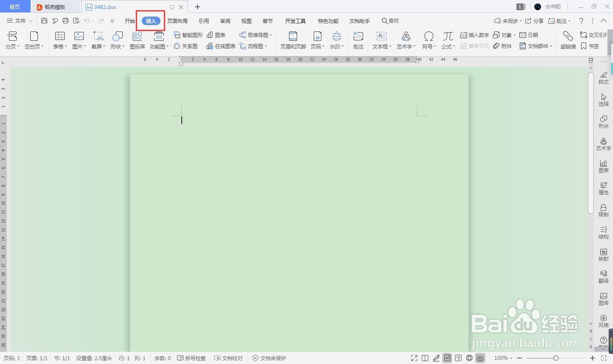Viewport: 613px width, 364px height.
Task: Open 样式 styles in right sidebar
Action: (604, 77)
